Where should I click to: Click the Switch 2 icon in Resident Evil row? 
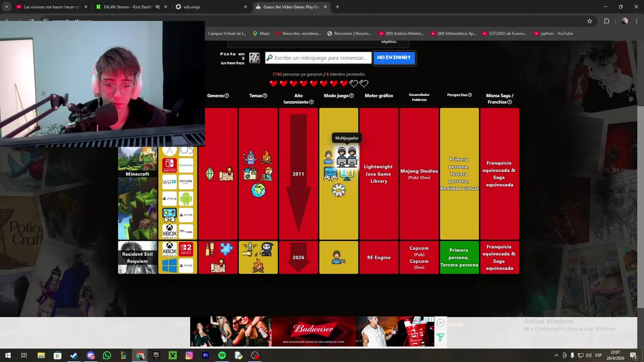pyautogui.click(x=186, y=249)
